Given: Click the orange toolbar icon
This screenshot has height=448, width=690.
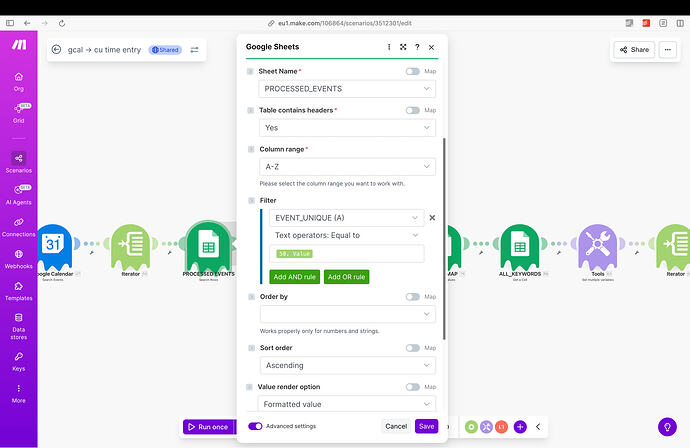Looking at the screenshot, I should coord(501,426).
